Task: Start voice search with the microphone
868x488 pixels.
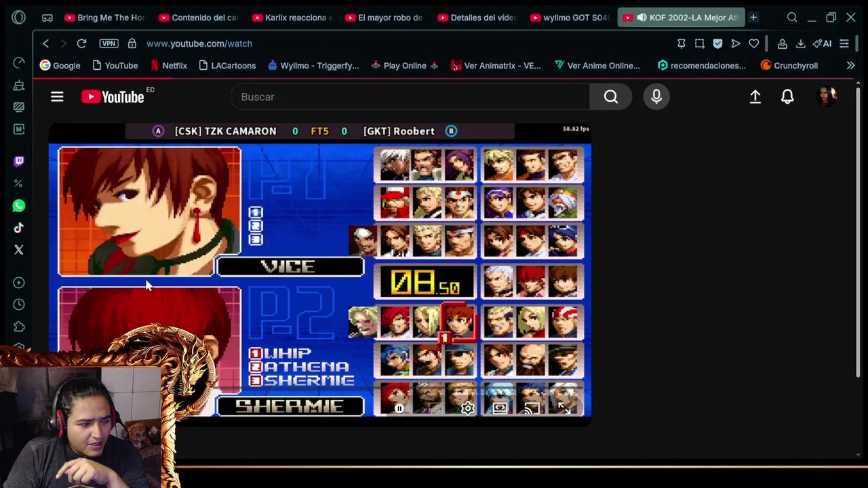Action: (656, 97)
